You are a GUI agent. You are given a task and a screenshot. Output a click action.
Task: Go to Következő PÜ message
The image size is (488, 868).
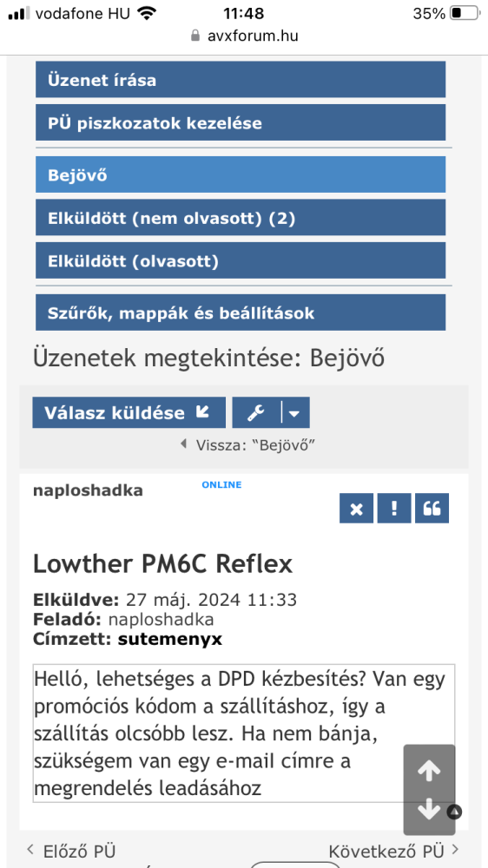394,851
